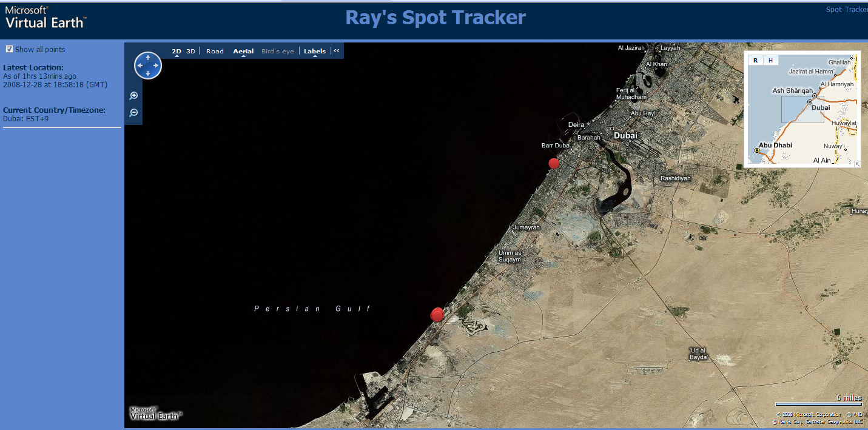Image resolution: width=868 pixels, height=430 pixels.
Task: Toggle map Labels
Action: click(315, 52)
